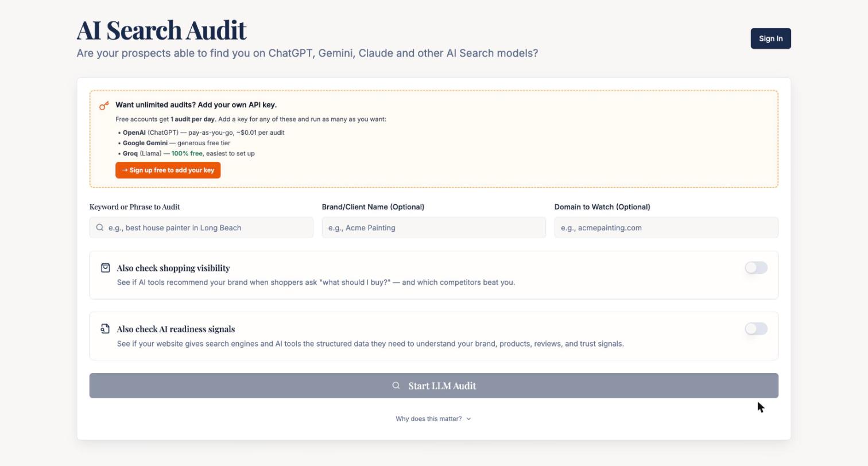This screenshot has height=466, width=868.
Task: Click the "Brand/Client Name (Optional)" label
Action: coord(373,207)
